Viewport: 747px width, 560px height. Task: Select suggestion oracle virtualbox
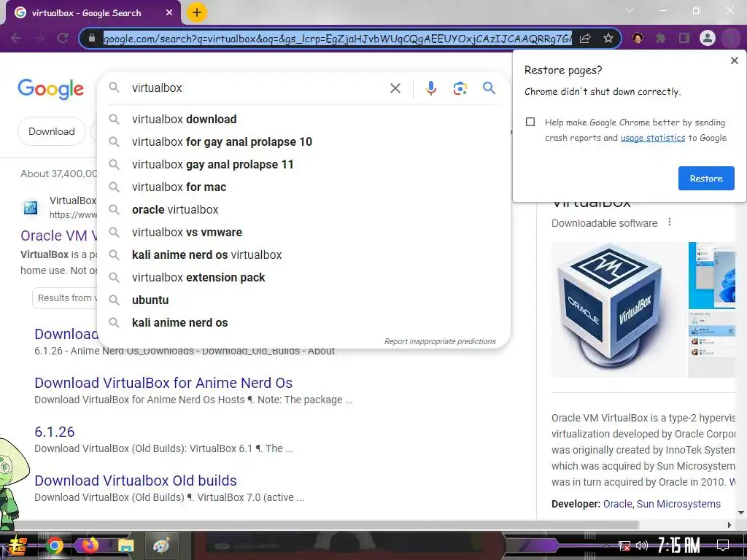coord(303,209)
